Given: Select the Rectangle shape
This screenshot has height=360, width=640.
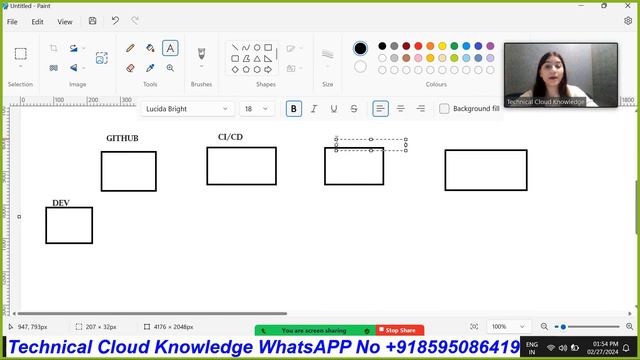Looking at the screenshot, I should pyautogui.click(x=268, y=48).
